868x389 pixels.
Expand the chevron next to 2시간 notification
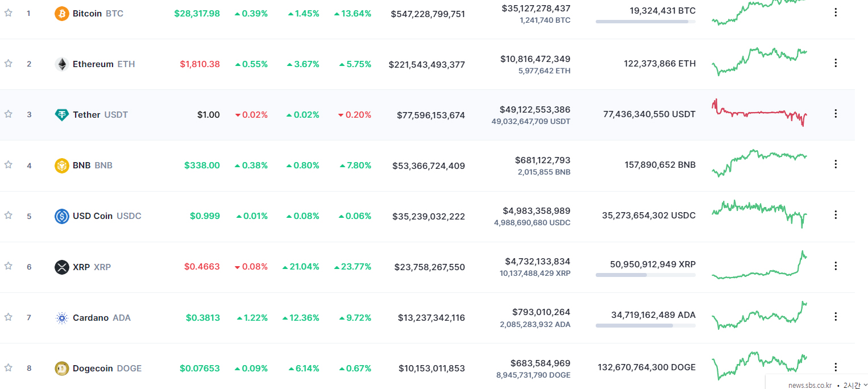pyautogui.click(x=865, y=385)
